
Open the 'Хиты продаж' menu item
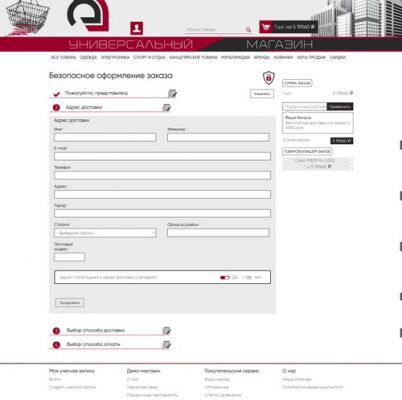(311, 57)
